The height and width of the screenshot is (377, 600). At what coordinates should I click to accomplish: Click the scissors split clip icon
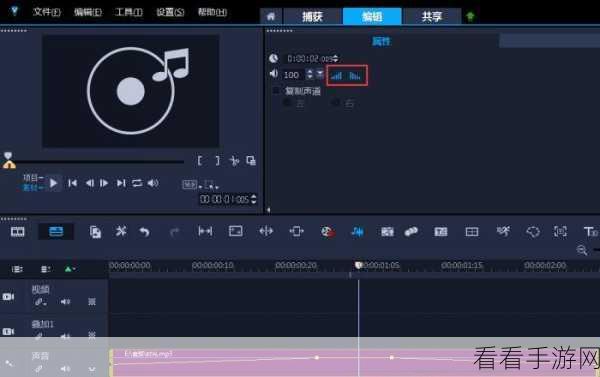[x=234, y=161]
